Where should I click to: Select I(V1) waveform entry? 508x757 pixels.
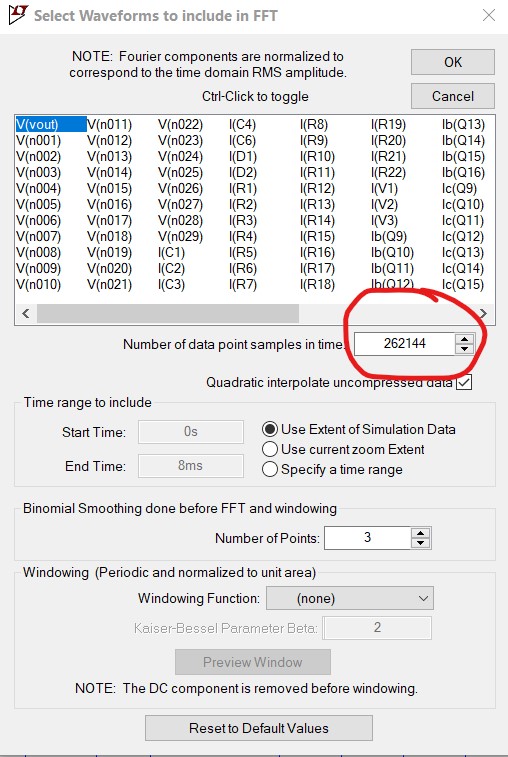click(x=384, y=188)
